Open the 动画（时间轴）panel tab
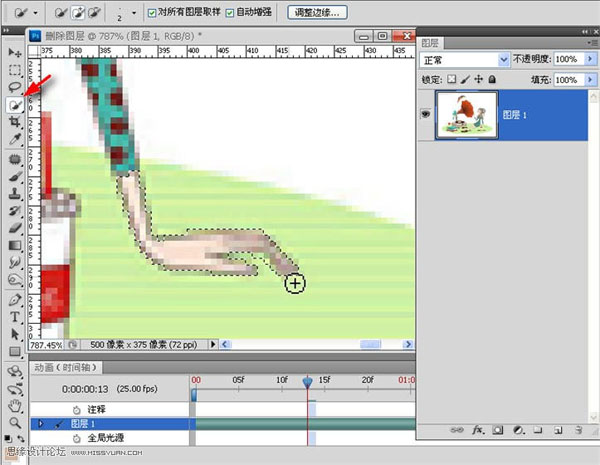Image resolution: width=600 pixels, height=465 pixels. click(x=69, y=367)
